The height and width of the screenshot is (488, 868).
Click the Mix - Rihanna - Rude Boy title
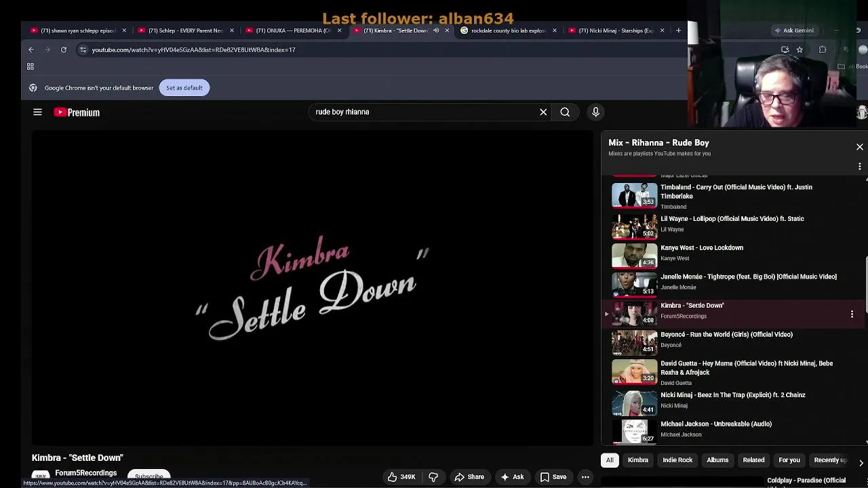658,143
